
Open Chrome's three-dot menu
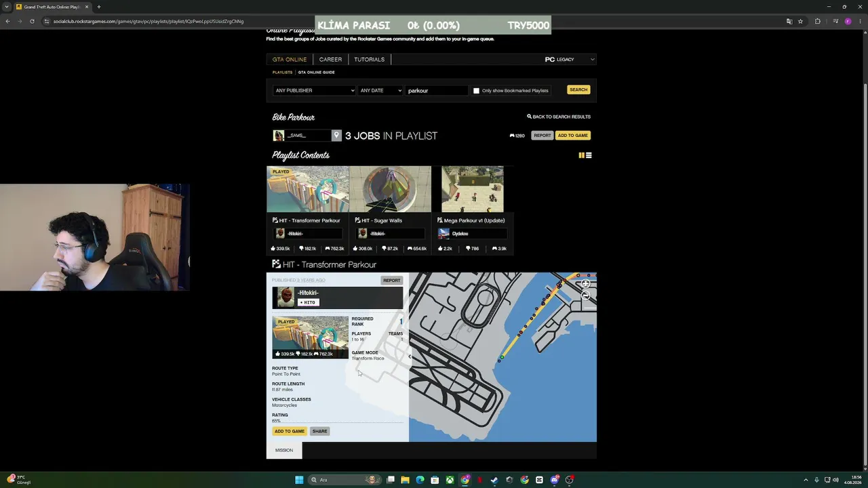click(860, 21)
